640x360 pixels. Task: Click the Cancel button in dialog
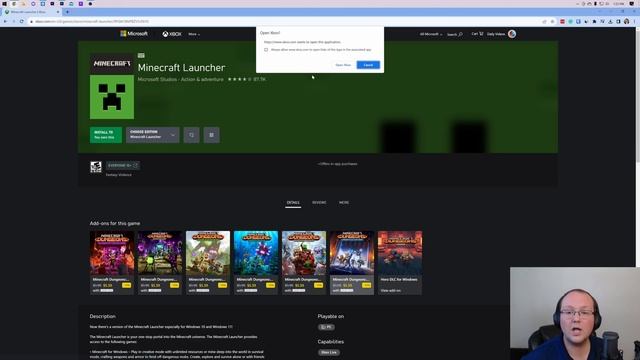pos(368,65)
